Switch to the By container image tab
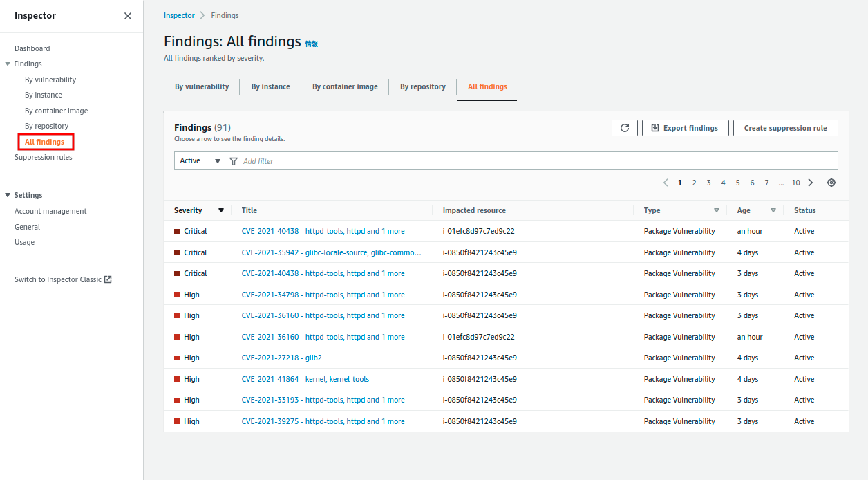The height and width of the screenshot is (480, 868). point(345,86)
